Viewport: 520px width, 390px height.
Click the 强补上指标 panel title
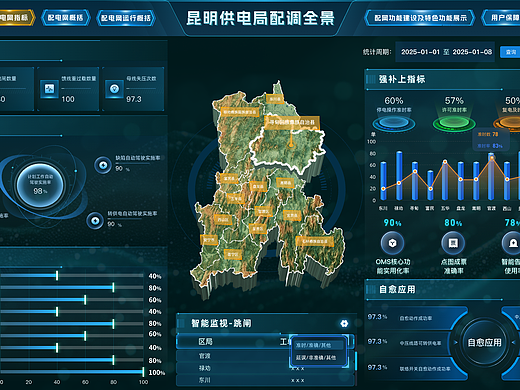(402, 79)
